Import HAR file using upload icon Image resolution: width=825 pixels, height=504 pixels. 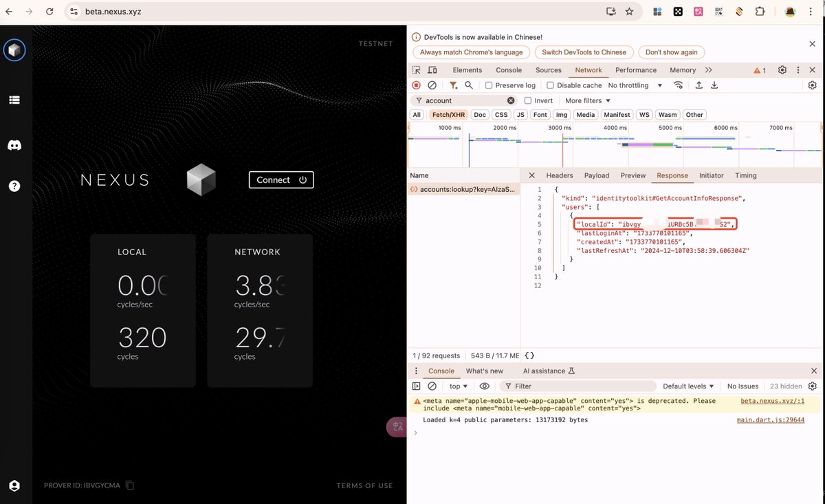click(699, 85)
